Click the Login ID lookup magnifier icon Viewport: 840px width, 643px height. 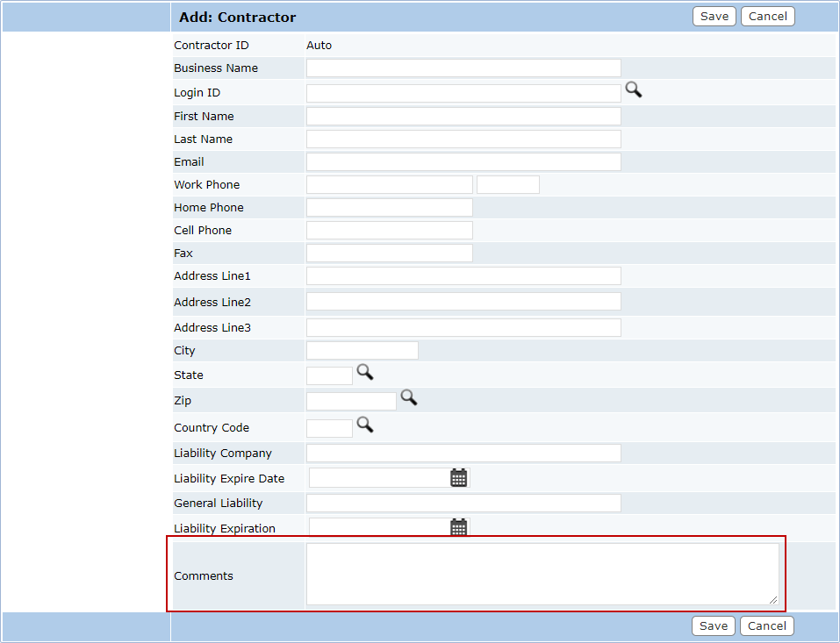coord(633,89)
